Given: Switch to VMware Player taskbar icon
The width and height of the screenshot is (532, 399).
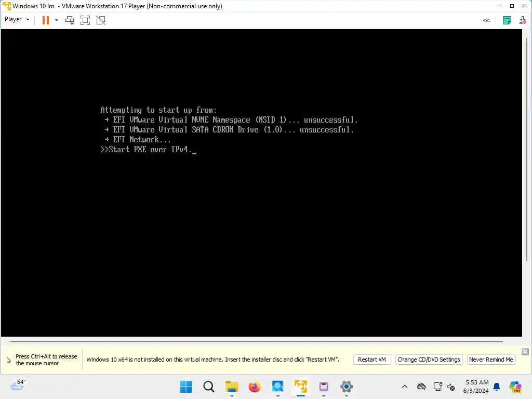Looking at the screenshot, I should tap(301, 387).
